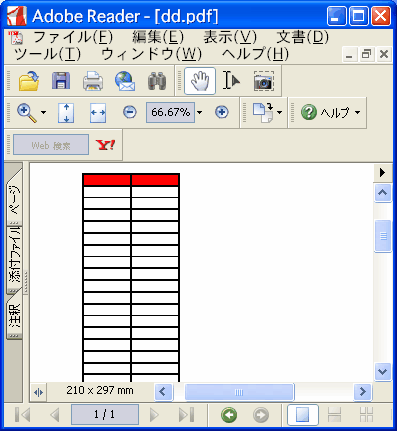Select the Hand tool

(200, 81)
